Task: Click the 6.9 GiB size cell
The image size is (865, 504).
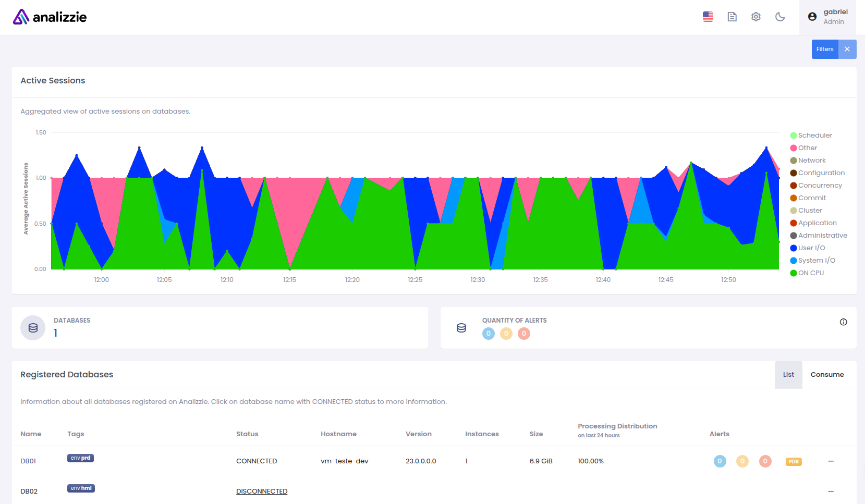Action: (x=541, y=461)
